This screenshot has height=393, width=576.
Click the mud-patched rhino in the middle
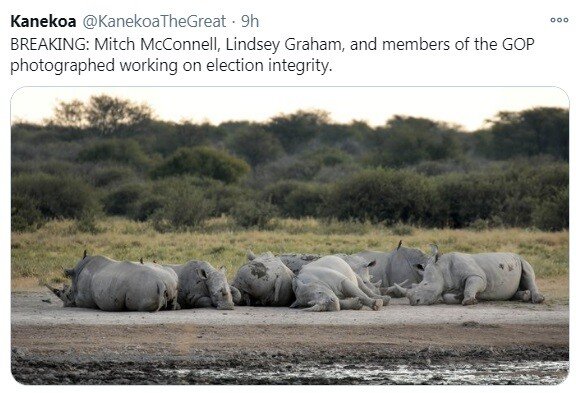pyautogui.click(x=263, y=279)
